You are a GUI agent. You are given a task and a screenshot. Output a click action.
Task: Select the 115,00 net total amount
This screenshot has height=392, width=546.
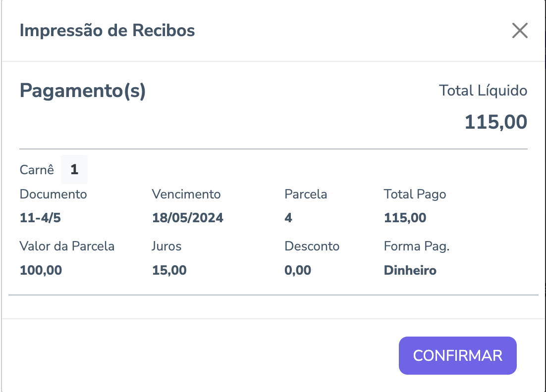point(495,122)
